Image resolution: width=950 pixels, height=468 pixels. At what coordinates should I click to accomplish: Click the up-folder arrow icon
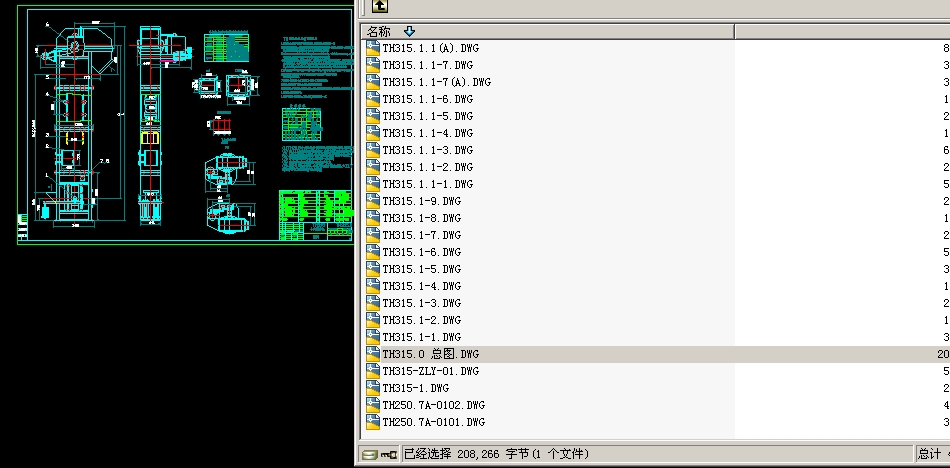[380, 6]
